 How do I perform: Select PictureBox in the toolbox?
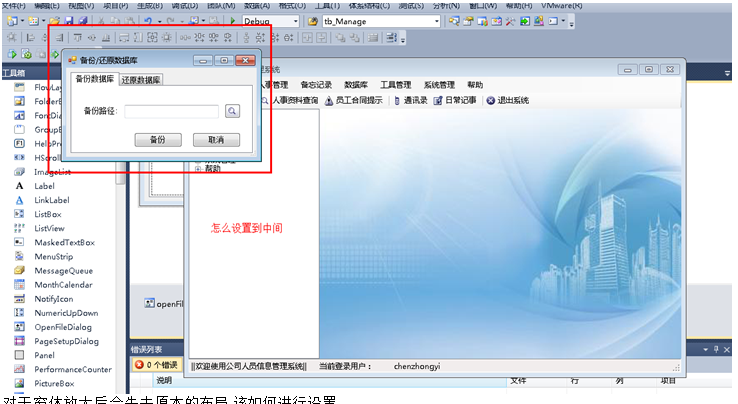tap(54, 384)
